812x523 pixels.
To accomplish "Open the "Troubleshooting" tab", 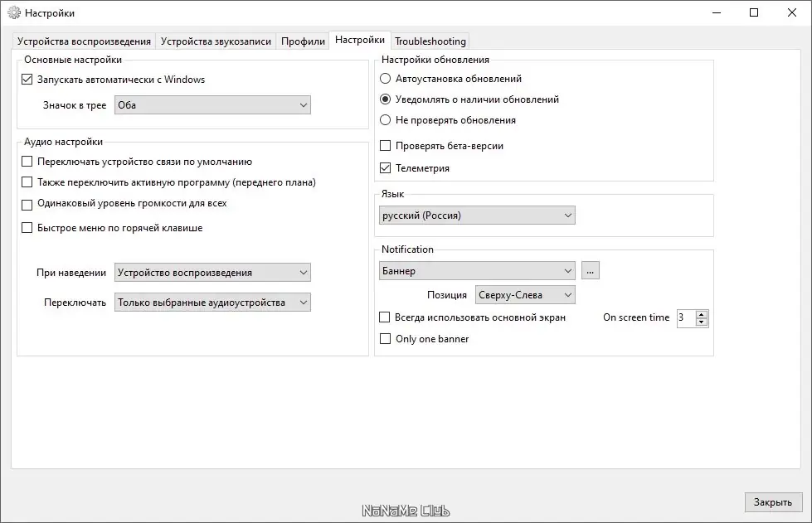I will (x=430, y=40).
